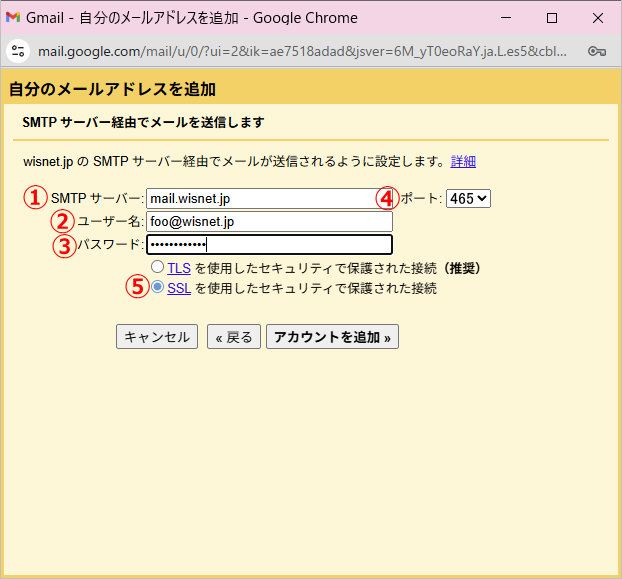Focus the ユーザー名 field with foo@wisnet.jp
622x579 pixels.
point(269,221)
